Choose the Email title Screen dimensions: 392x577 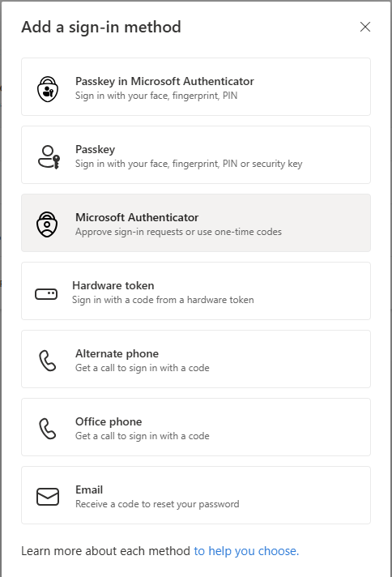[89, 489]
